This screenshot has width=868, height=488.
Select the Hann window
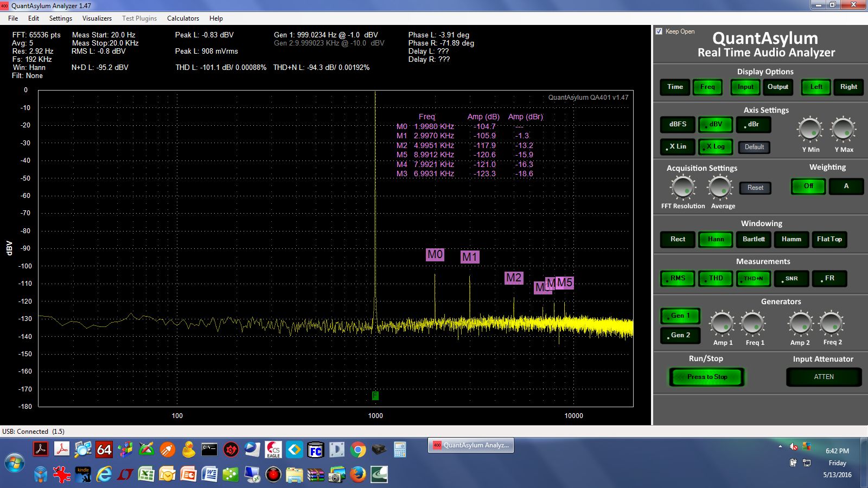pos(716,240)
